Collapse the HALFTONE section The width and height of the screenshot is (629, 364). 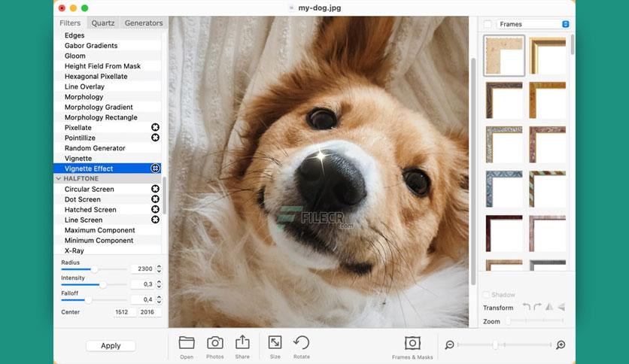coord(59,178)
